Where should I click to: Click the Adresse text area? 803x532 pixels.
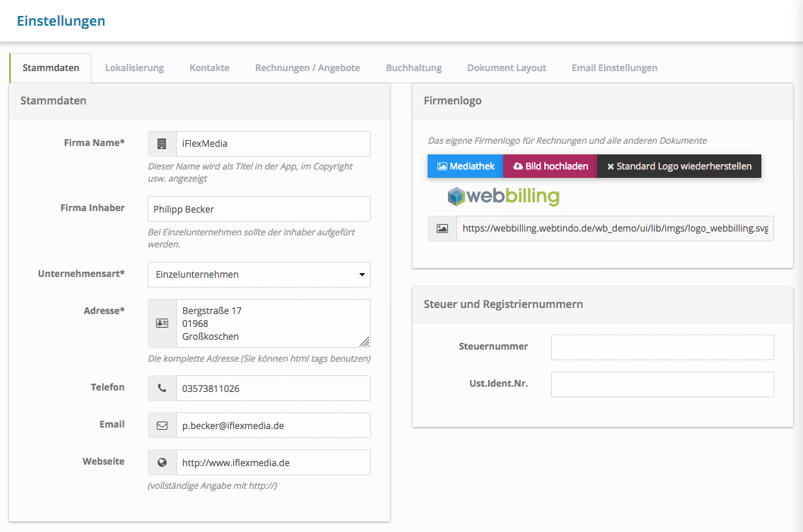coord(273,324)
